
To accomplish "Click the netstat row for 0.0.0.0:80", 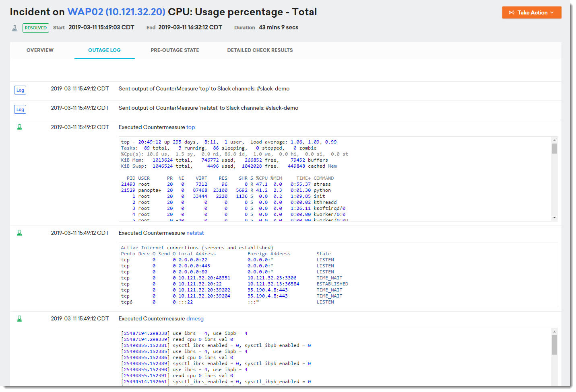I will [227, 272].
